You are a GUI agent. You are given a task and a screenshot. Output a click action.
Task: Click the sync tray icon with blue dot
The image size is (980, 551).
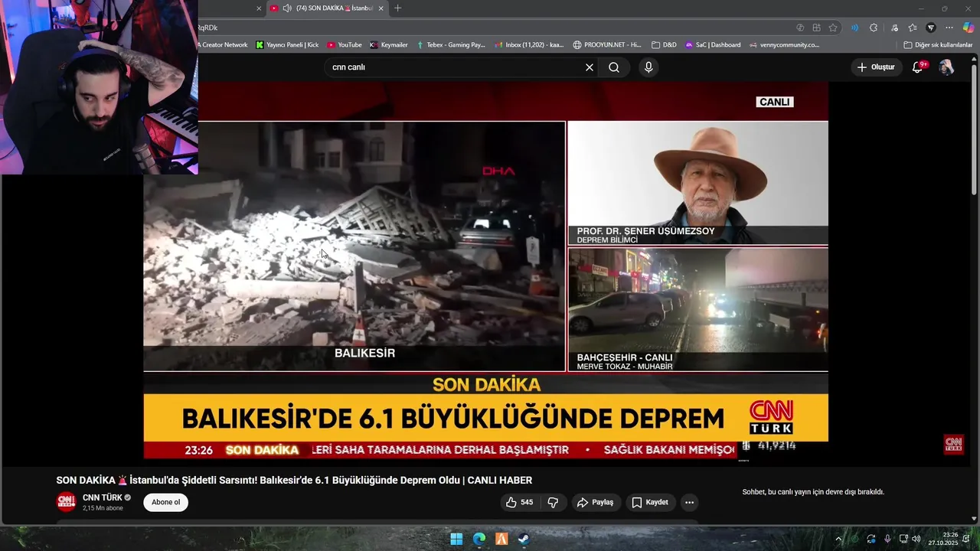point(871,539)
